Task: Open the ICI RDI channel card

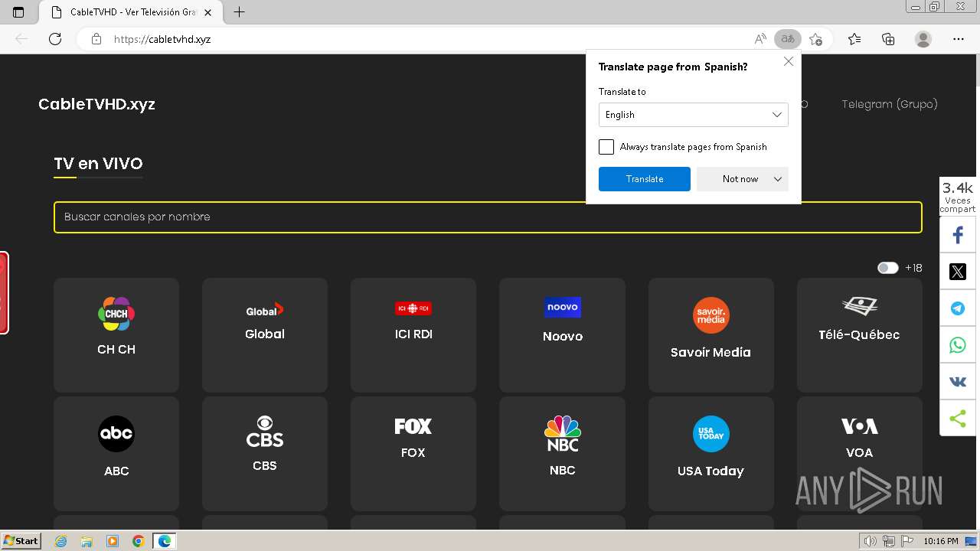Action: coord(413,335)
